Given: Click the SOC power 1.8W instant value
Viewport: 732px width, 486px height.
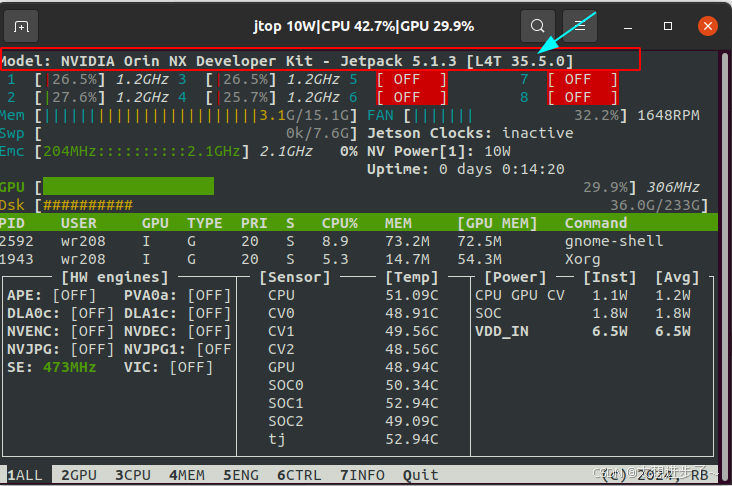Looking at the screenshot, I should coord(610,313).
